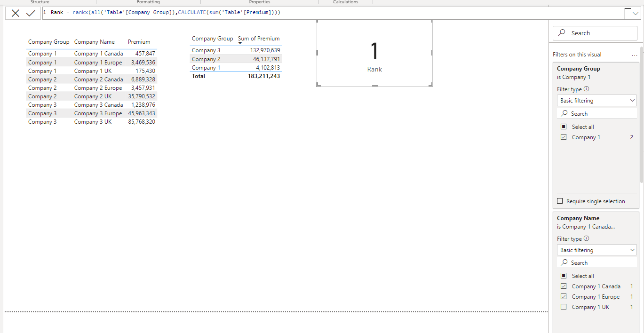Check Company 1 UK filter value
This screenshot has width=644, height=333.
[x=564, y=307]
